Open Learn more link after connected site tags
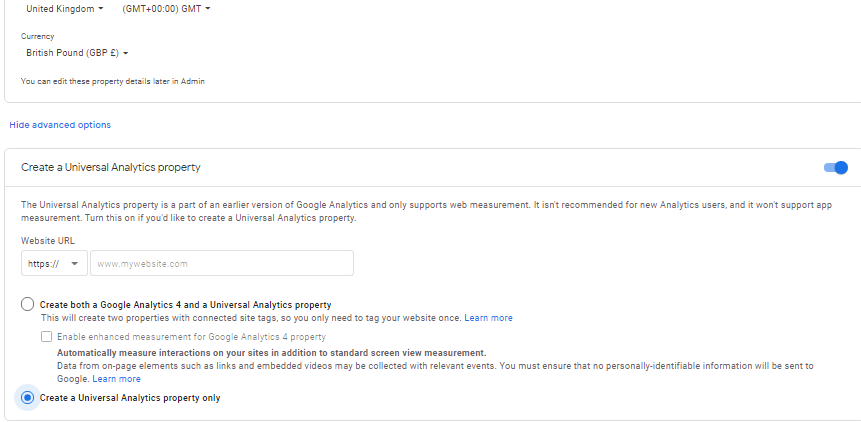 (488, 318)
